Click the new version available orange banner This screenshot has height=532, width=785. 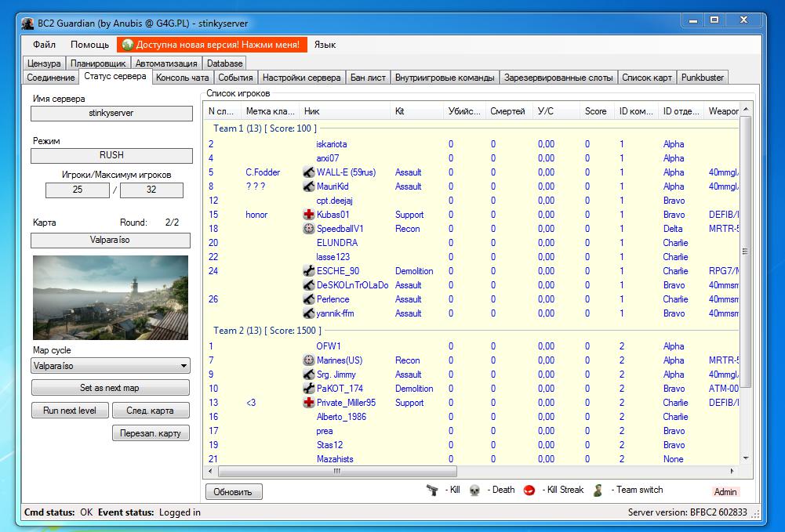[213, 45]
